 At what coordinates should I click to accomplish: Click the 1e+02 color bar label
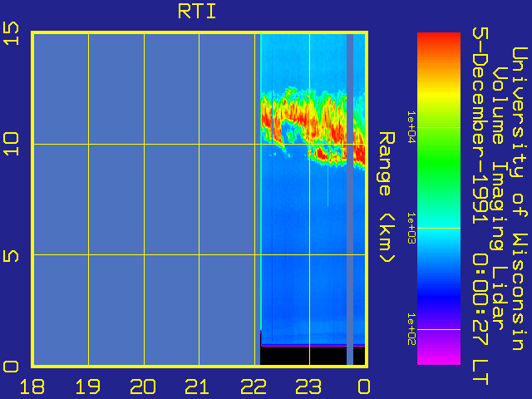[x=411, y=329]
